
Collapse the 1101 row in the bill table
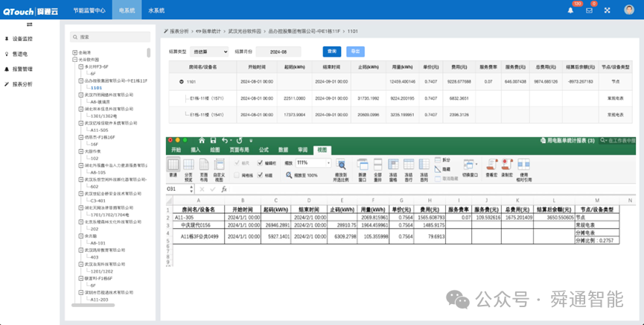[x=181, y=82]
